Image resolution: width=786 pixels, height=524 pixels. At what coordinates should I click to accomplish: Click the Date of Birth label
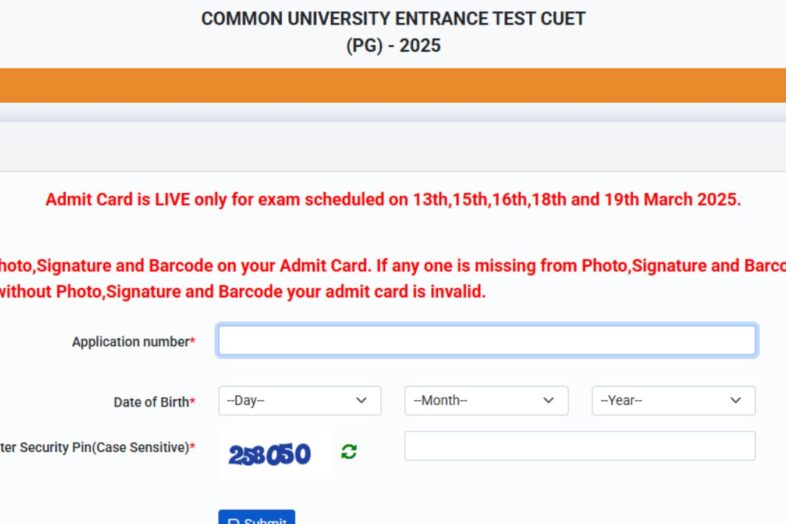153,402
